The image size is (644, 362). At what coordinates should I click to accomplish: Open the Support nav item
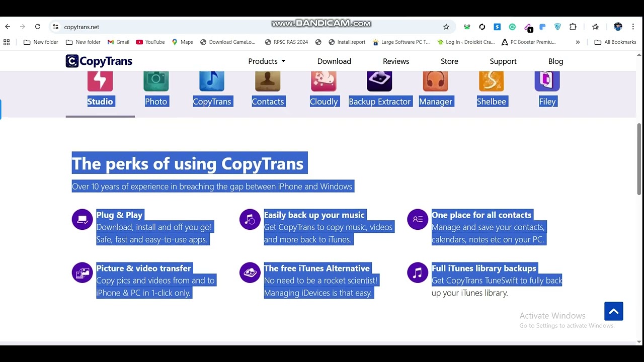(x=503, y=61)
